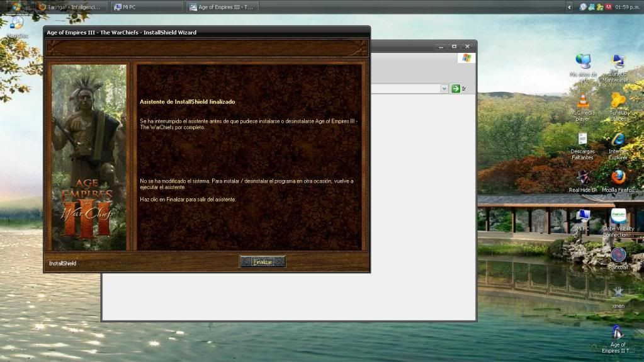The height and width of the screenshot is (362, 644).
Task: Close the background explorer window
Action: pos(467,47)
